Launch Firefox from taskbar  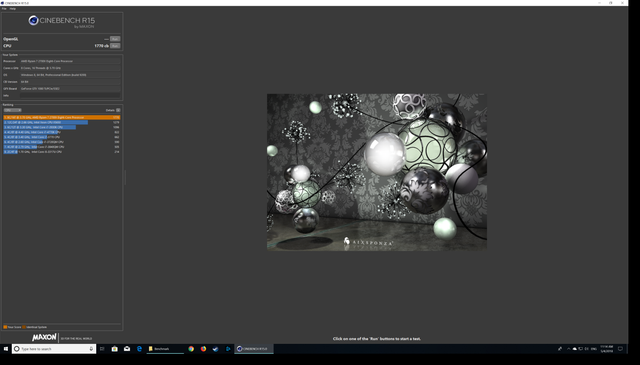coord(203,349)
